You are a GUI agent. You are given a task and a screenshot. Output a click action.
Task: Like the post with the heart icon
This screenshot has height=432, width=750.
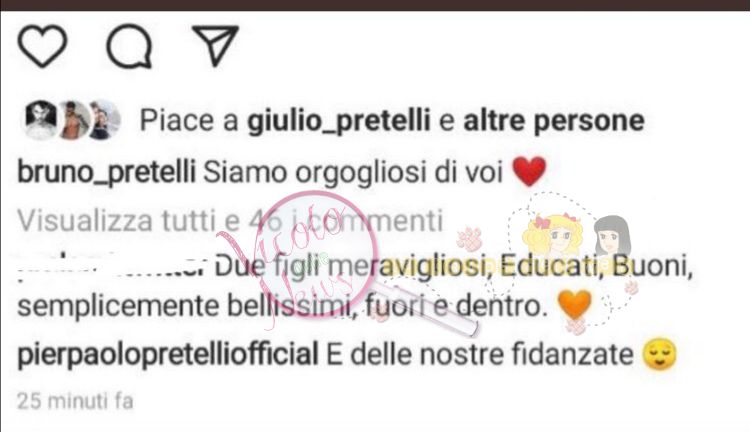tap(42, 46)
